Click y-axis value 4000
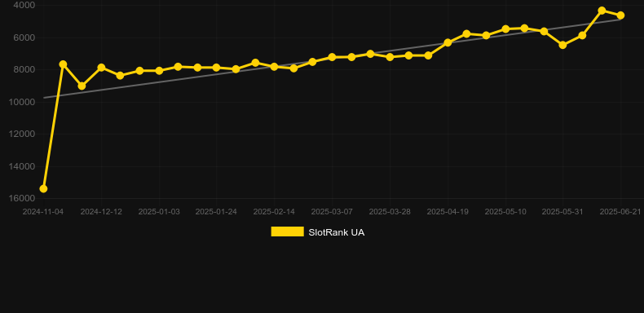The width and height of the screenshot is (644, 313). pos(24,5)
